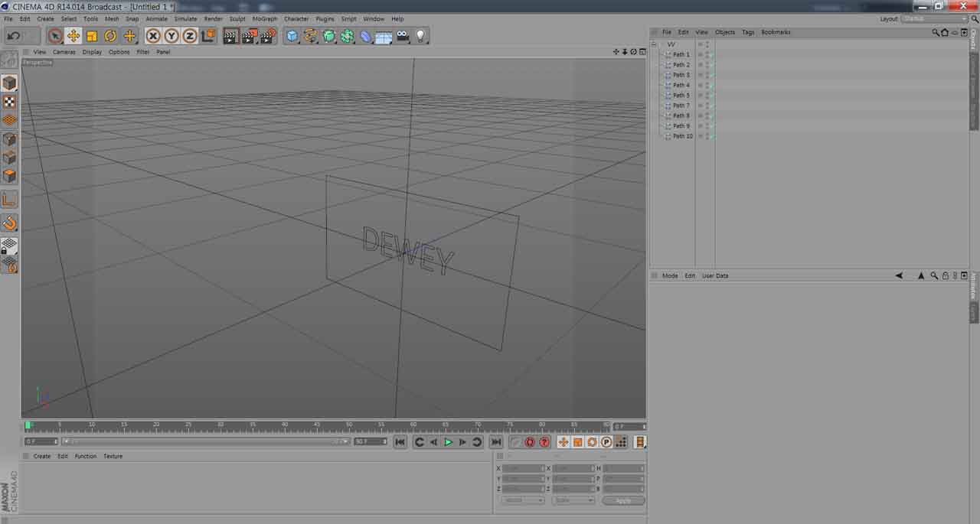Open the NURBS generators icon

coord(328,36)
